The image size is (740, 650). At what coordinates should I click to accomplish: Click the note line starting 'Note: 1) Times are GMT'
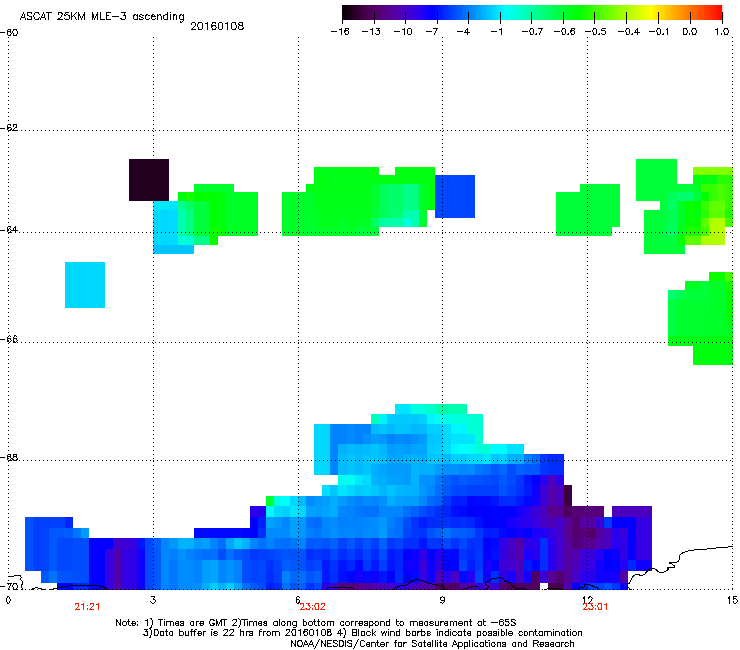click(316, 623)
